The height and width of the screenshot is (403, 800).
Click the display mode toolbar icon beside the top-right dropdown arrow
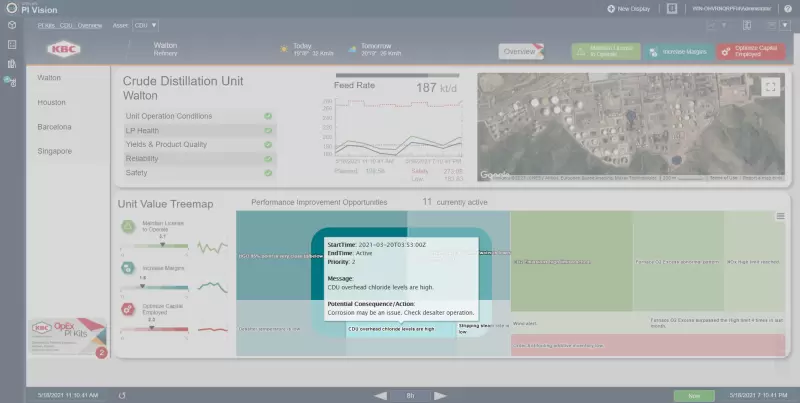(772, 26)
